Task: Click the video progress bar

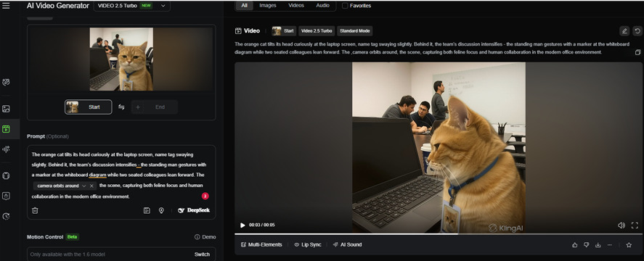Action: pyautogui.click(x=439, y=234)
